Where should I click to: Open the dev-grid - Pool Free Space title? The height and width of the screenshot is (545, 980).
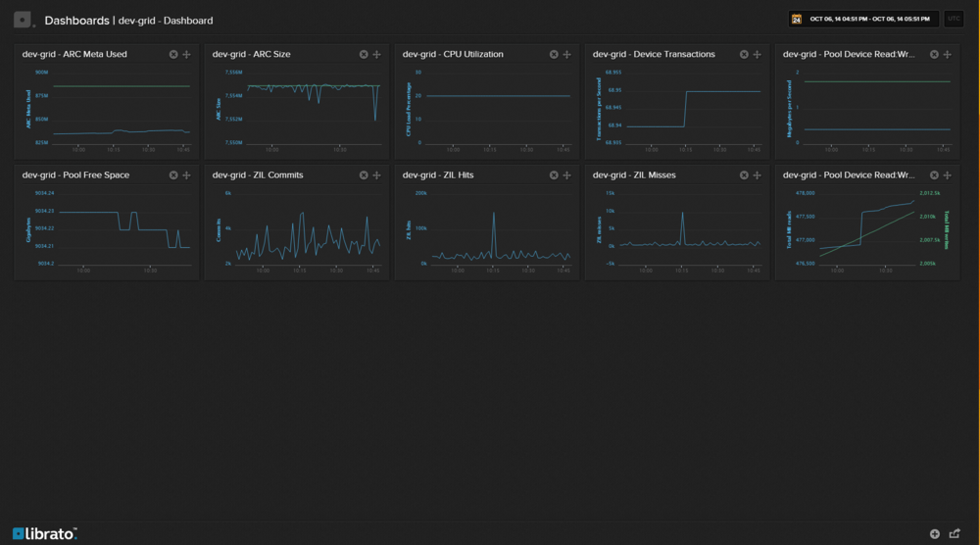tap(75, 175)
